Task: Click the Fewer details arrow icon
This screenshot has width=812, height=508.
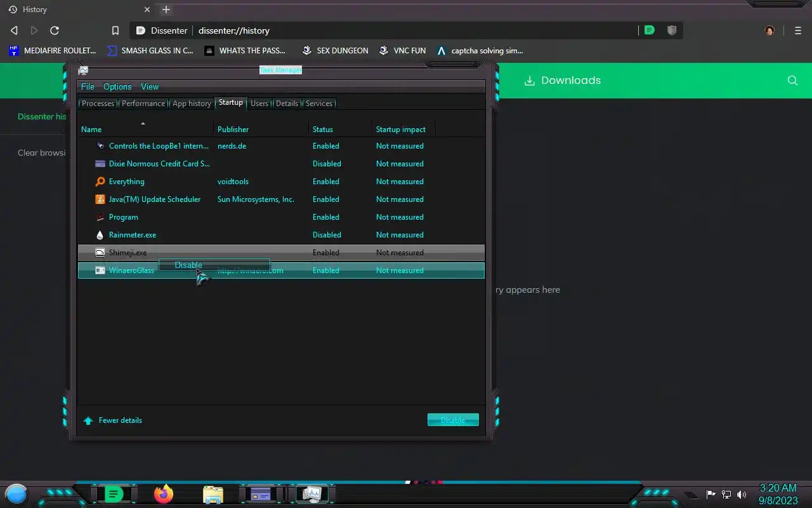Action: click(x=88, y=420)
